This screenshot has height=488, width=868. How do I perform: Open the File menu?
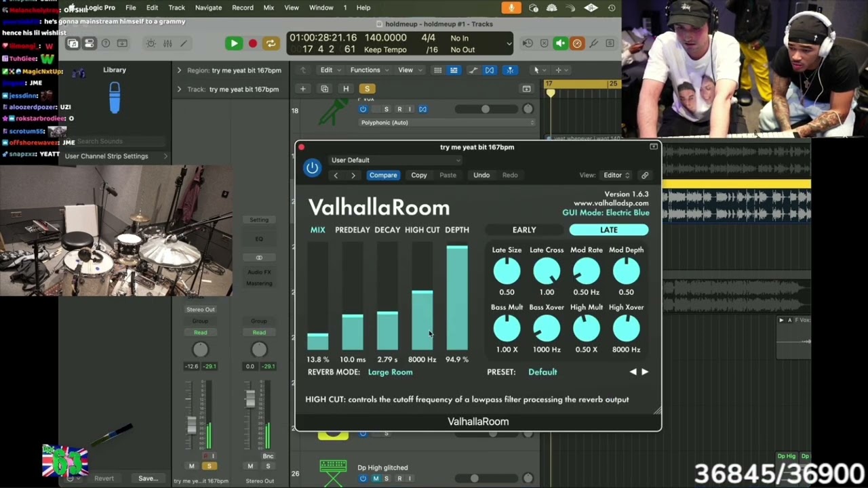[x=130, y=7]
